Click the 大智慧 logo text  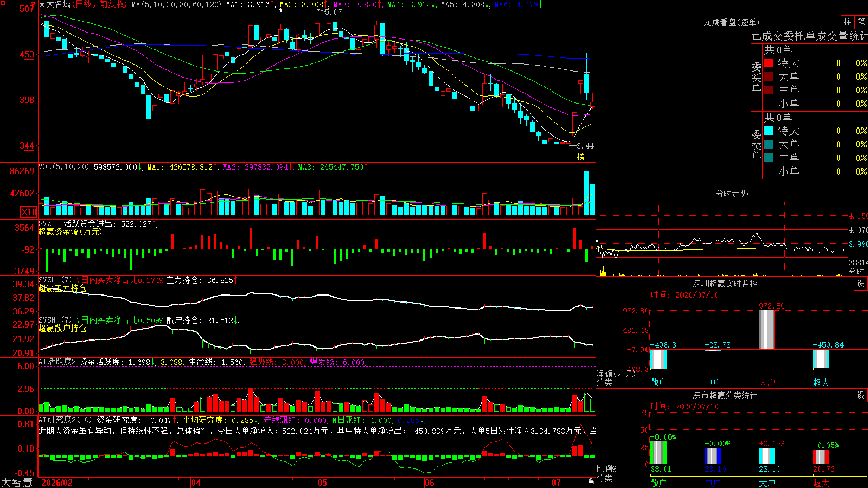[17, 483]
